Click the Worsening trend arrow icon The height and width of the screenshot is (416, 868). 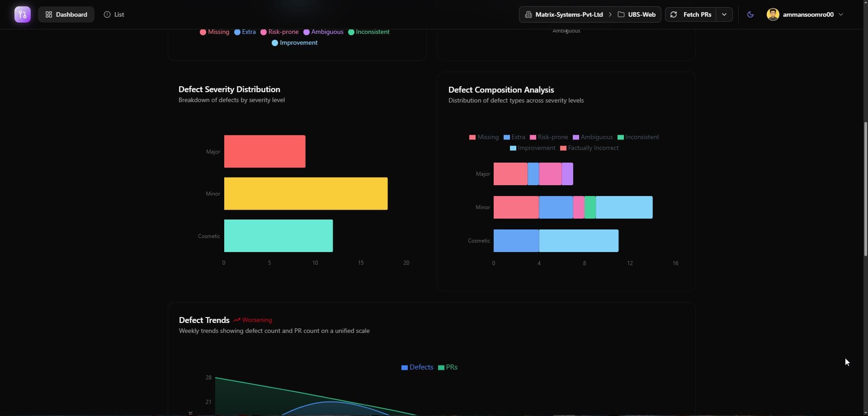coord(237,320)
